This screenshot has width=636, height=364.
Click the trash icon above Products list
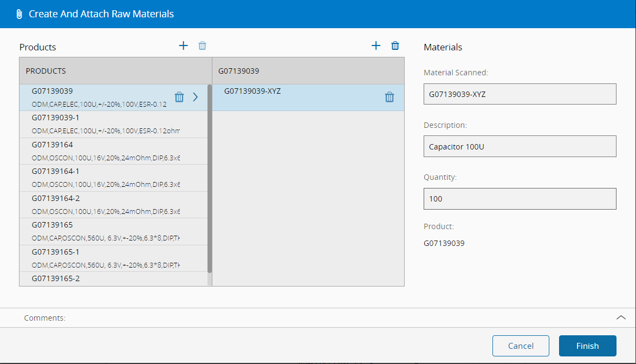(202, 46)
